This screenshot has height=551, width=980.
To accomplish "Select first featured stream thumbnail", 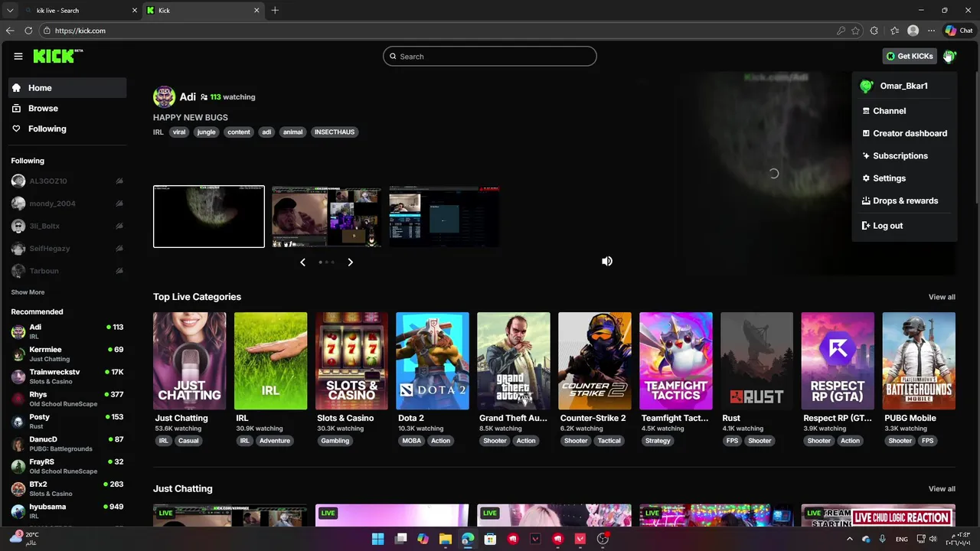I will (x=209, y=217).
